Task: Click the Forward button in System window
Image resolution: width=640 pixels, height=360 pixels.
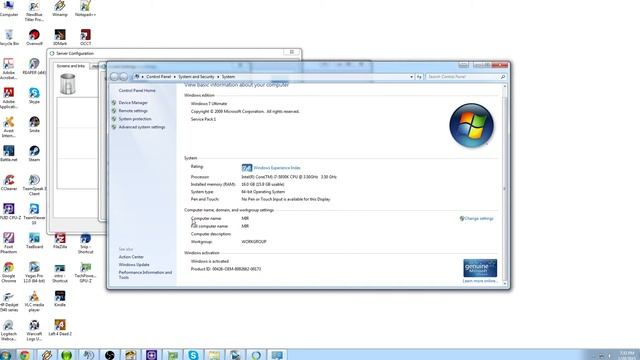Action: (124, 77)
